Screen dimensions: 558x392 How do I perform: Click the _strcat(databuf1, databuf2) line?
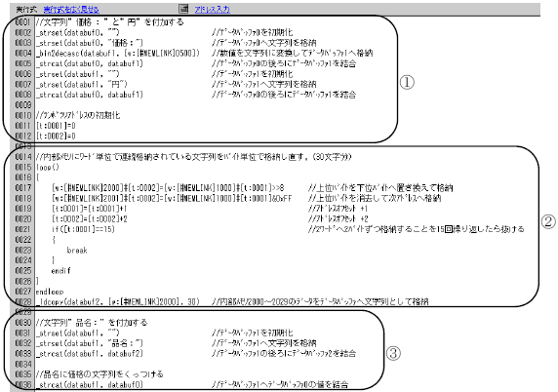(90, 354)
